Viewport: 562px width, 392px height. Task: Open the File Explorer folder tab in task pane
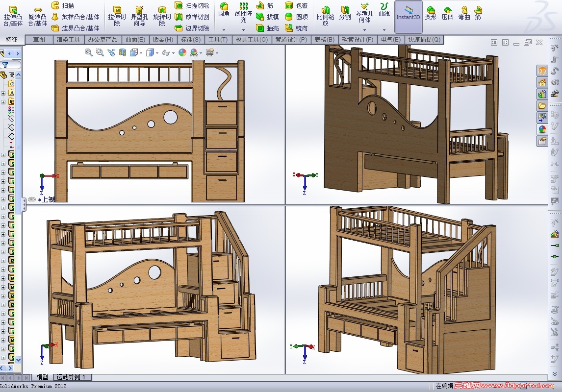coord(542,106)
